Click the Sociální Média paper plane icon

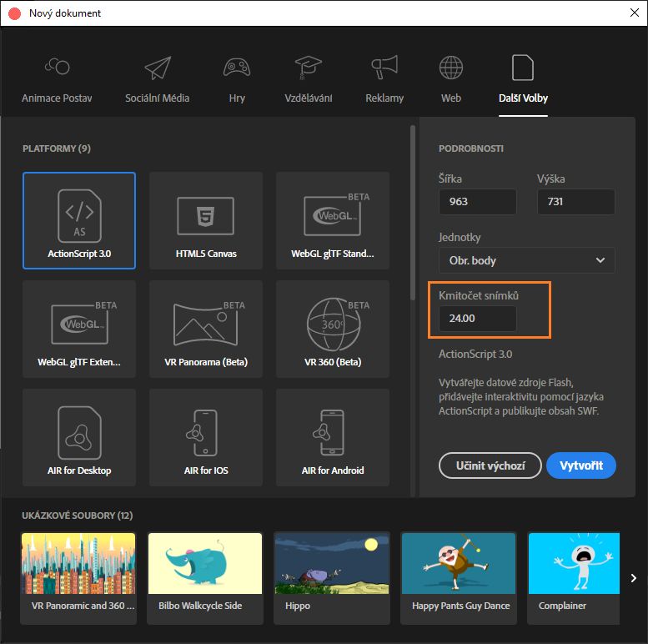tap(158, 68)
